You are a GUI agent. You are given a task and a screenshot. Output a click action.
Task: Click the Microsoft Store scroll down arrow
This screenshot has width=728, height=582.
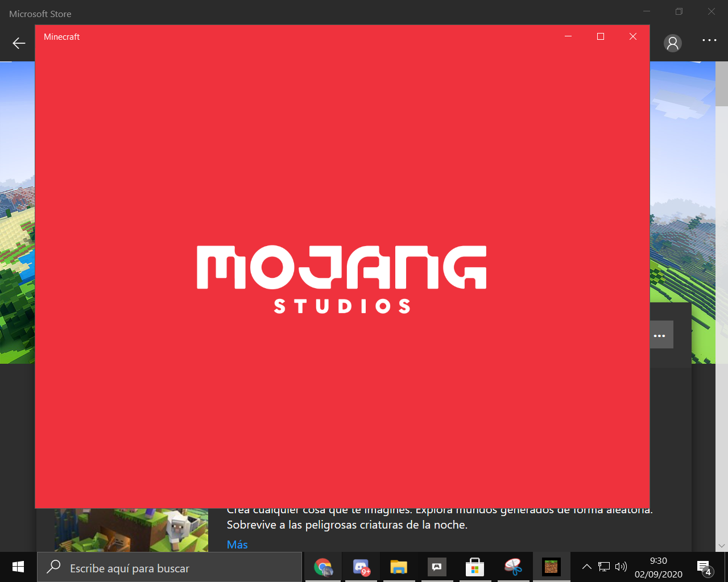coord(722,546)
